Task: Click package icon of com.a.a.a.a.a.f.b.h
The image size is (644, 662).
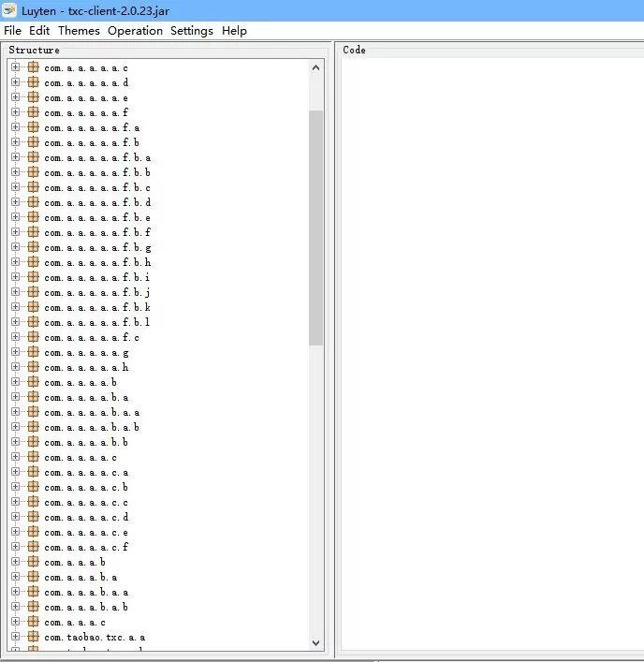Action: 34,262
